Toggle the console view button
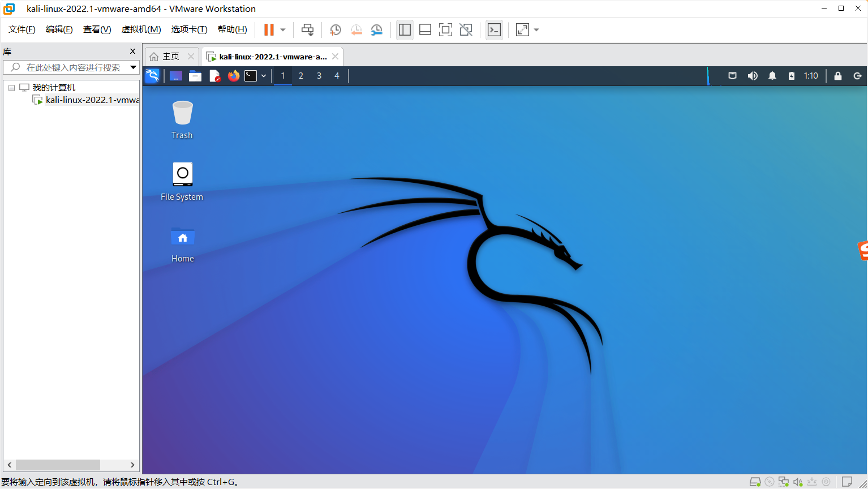Screen dimensions: 868x489 point(494,30)
